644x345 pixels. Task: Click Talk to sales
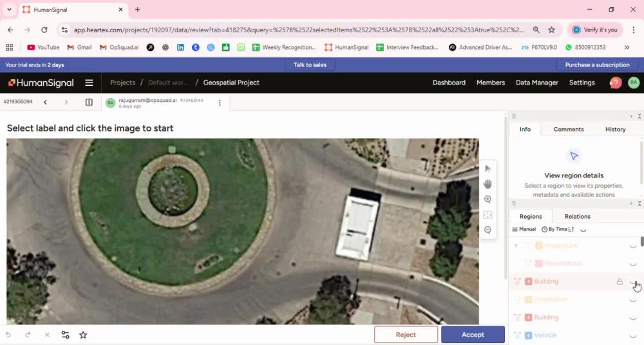pyautogui.click(x=310, y=65)
